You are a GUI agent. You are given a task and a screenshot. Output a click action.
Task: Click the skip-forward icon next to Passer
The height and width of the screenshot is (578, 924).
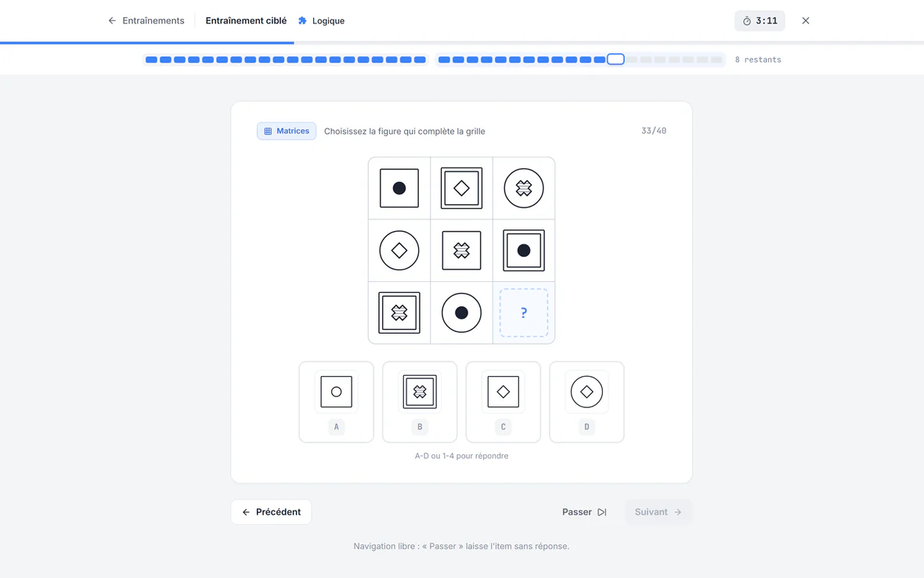tap(601, 512)
